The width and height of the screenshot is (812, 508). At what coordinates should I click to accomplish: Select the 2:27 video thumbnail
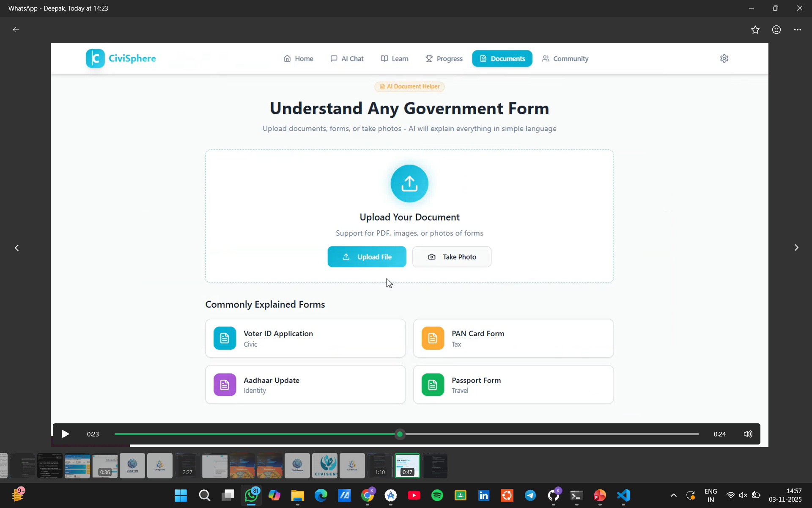tap(187, 465)
